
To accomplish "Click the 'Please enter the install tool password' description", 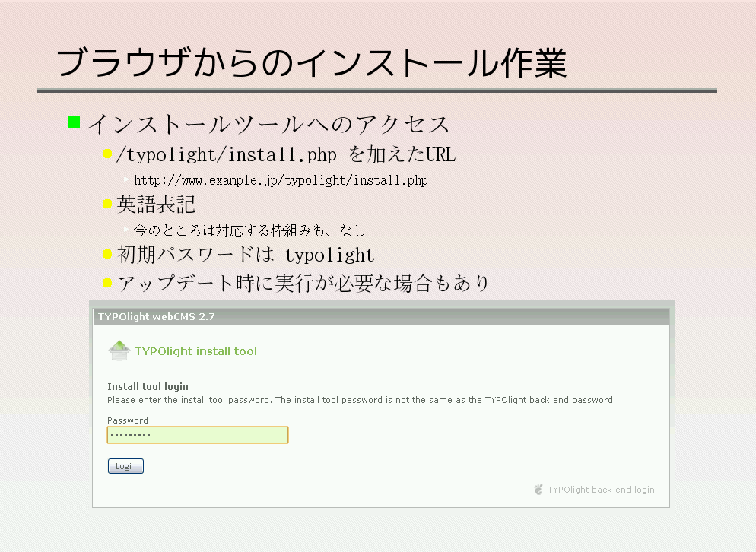I will click(361, 400).
